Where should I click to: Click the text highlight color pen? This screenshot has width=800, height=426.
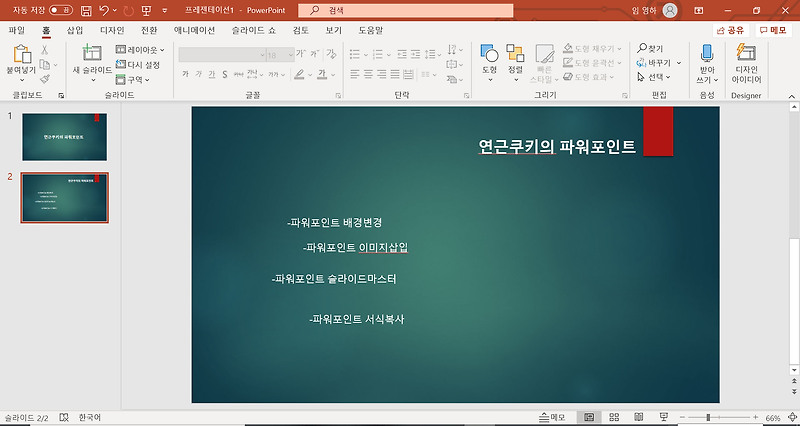tap(299, 75)
